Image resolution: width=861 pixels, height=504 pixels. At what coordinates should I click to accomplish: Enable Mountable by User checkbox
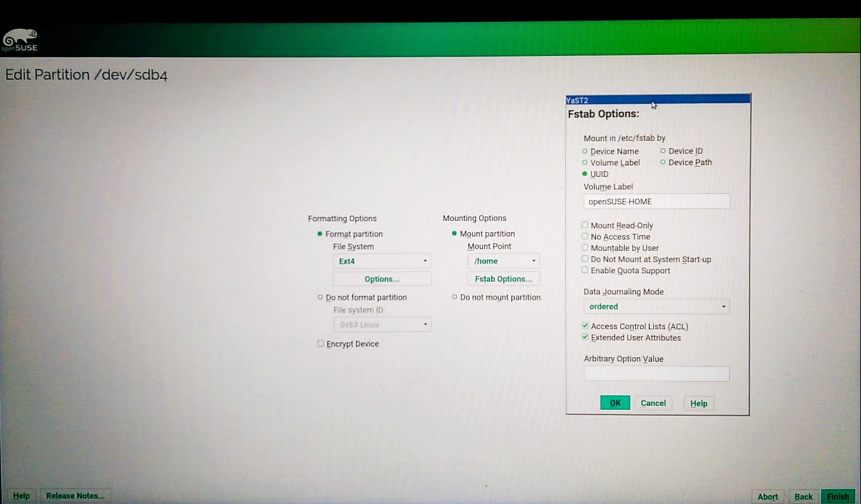click(x=585, y=248)
